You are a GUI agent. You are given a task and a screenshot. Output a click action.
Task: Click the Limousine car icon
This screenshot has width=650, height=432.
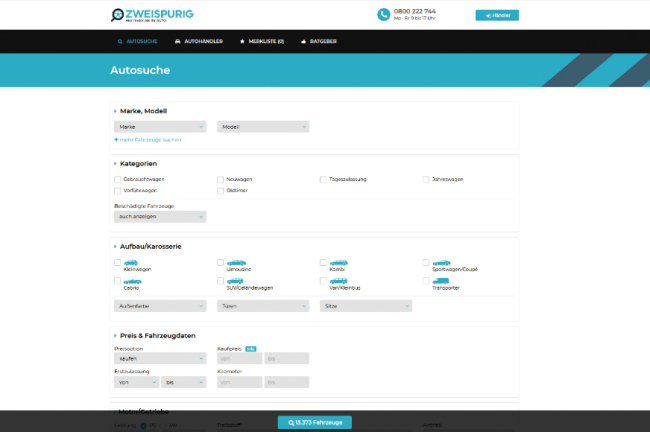[x=236, y=262]
